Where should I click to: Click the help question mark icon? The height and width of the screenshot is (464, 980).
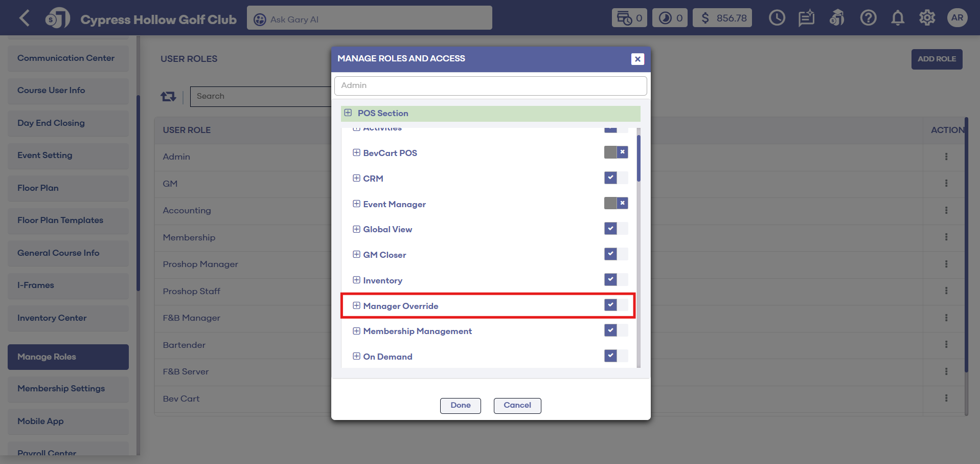(x=868, y=18)
